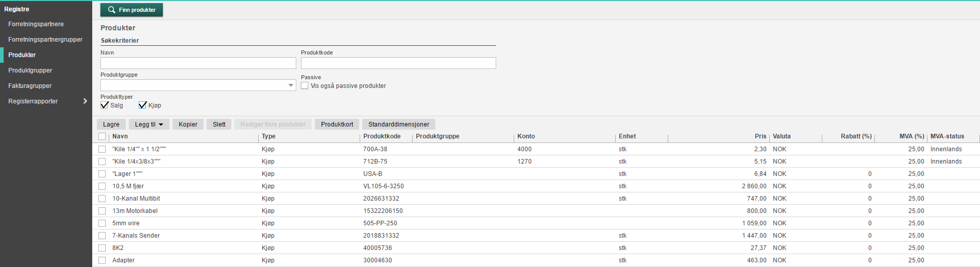The height and width of the screenshot is (267, 980).
Task: Click product code 505-PP-250
Action: point(380,223)
